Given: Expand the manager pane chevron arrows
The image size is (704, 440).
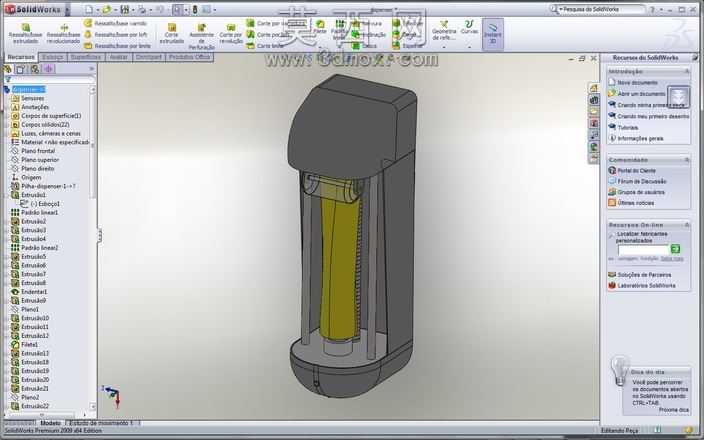Looking at the screenshot, I should pyautogui.click(x=92, y=69).
